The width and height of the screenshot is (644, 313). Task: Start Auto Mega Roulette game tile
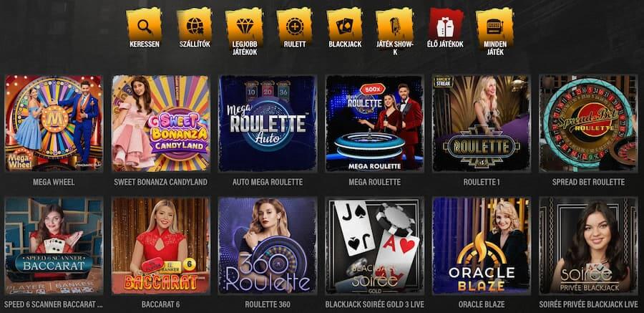(x=268, y=123)
